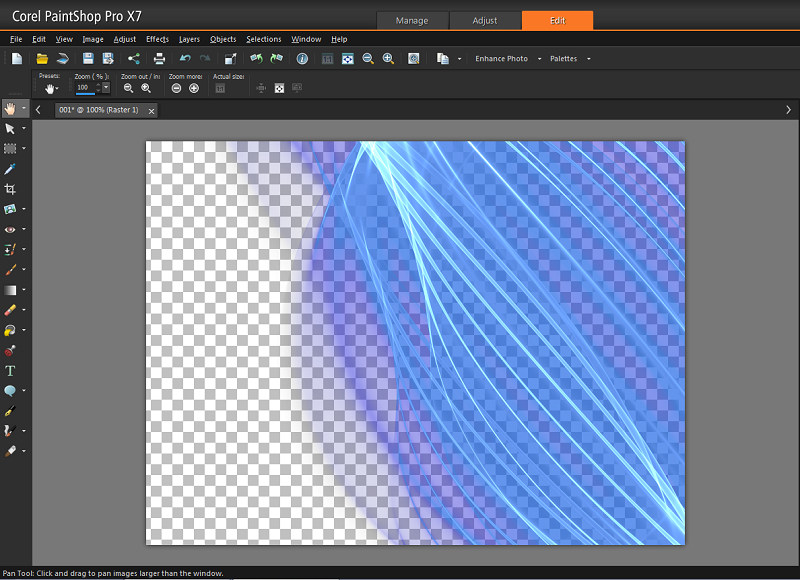Viewport: 800px width, 580px height.
Task: Pick the Dropper tool
Action: pos(10,169)
